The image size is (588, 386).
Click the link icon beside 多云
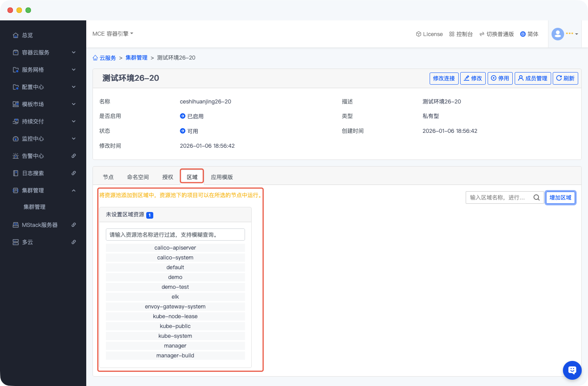click(74, 242)
